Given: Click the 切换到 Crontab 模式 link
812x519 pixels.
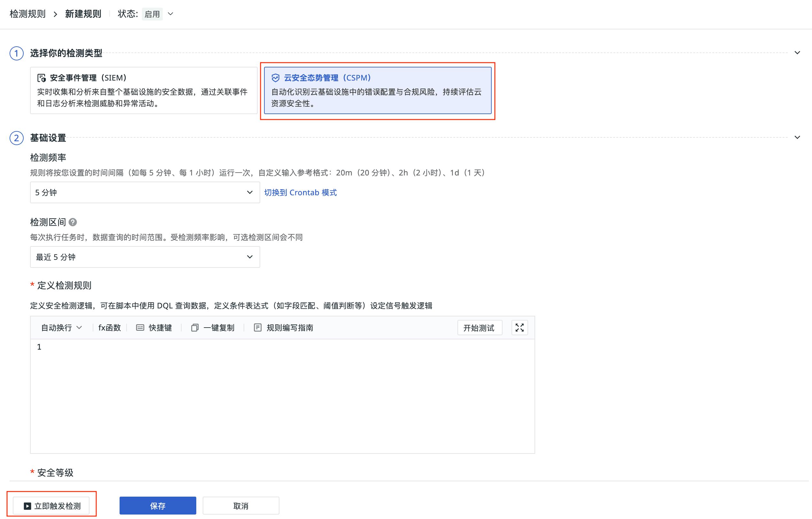Looking at the screenshot, I should pos(300,192).
